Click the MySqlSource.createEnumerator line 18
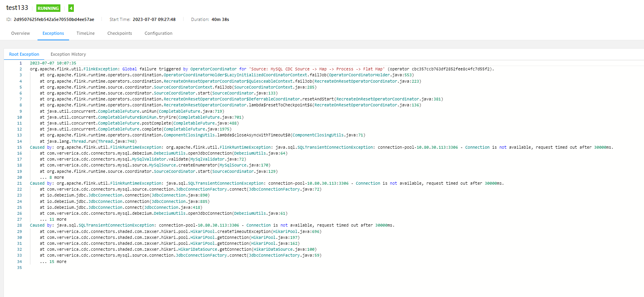 [x=155, y=165]
